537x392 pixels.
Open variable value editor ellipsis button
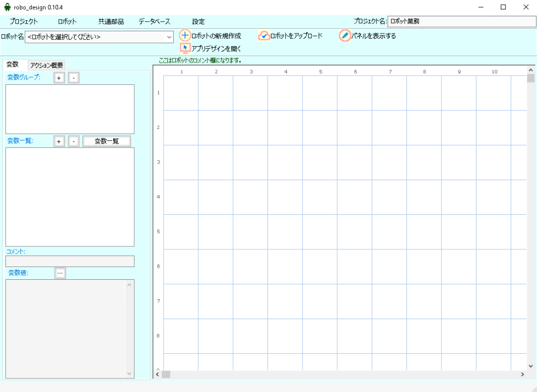[60, 273]
